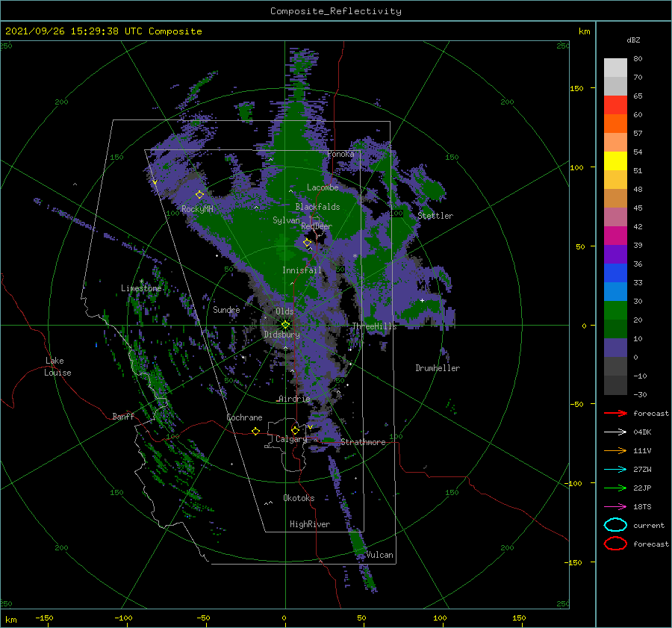Click the Limestone label
Image resolution: width=672 pixels, height=628 pixels.
[141, 288]
